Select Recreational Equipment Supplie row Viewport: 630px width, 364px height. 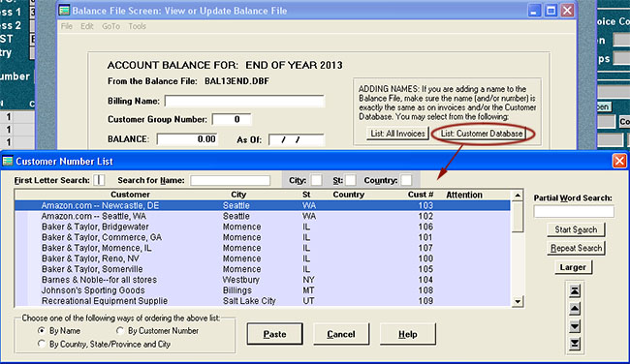point(263,301)
